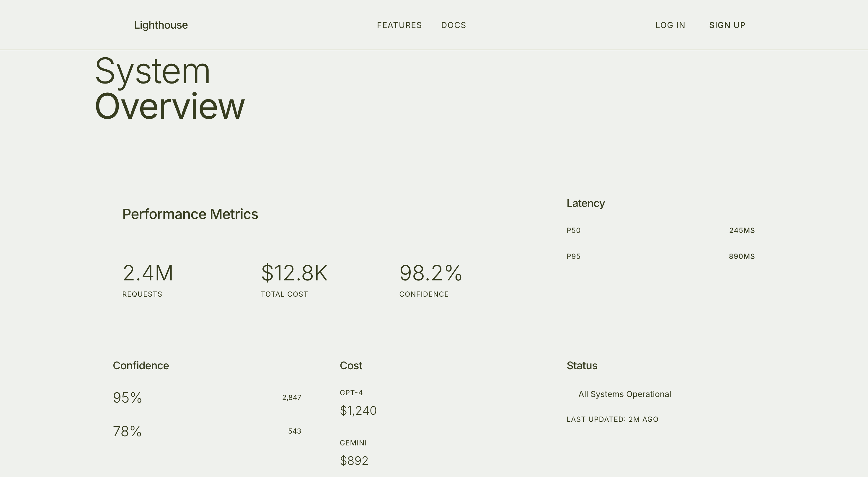Click the Lighthouse logo text

point(161,25)
